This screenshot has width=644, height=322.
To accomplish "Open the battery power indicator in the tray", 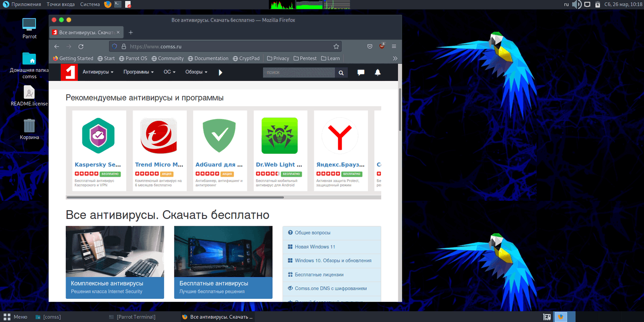I will tap(597, 4).
